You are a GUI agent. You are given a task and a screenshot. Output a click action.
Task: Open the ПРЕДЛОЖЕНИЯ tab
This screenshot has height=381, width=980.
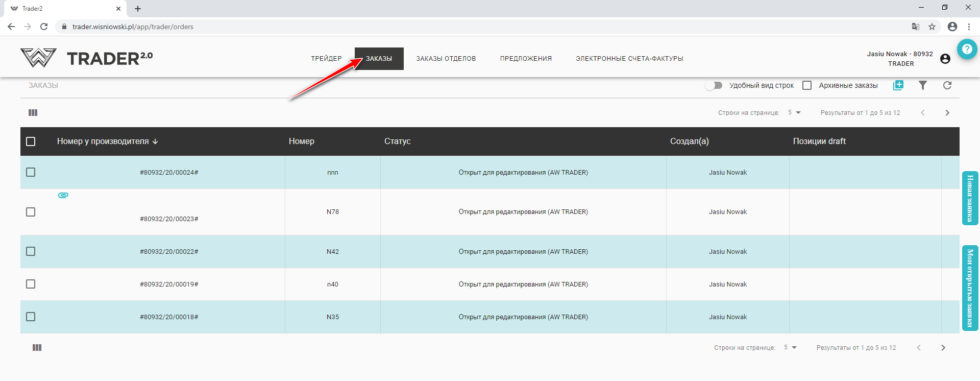tap(526, 59)
